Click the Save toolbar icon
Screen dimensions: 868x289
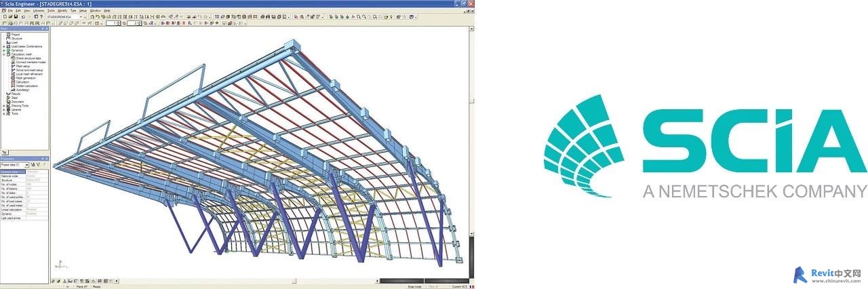(16, 16)
